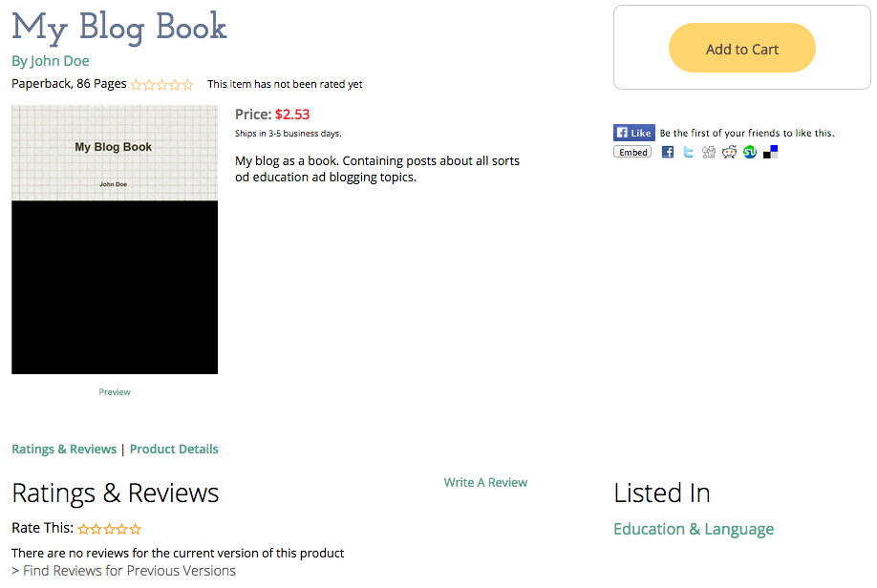Screen dimensions: 877x588
Task: Rate this book five stars
Action: click(x=136, y=529)
